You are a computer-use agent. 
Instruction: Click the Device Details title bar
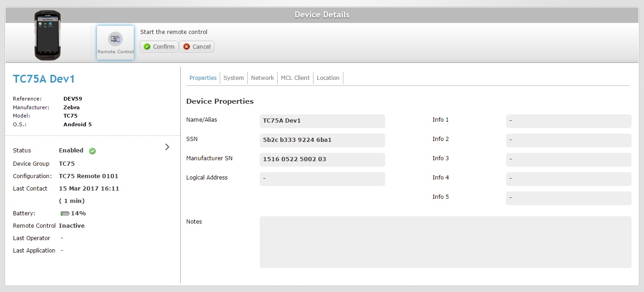click(x=322, y=15)
